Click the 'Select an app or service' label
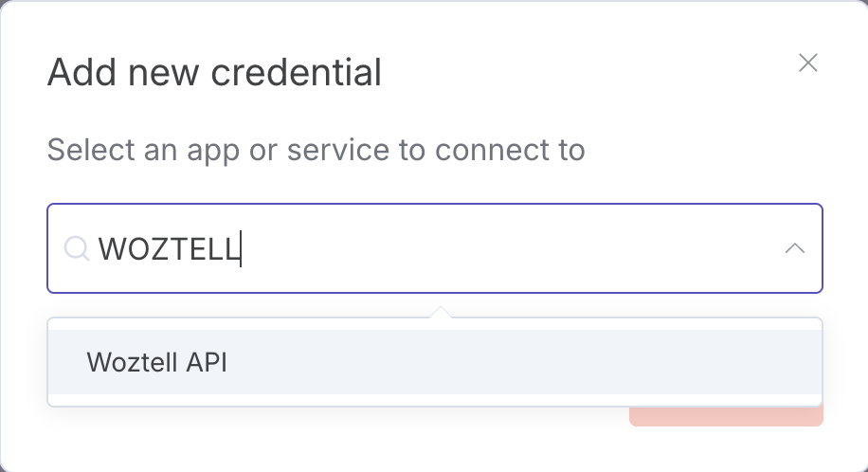The image size is (868, 472). [x=316, y=150]
